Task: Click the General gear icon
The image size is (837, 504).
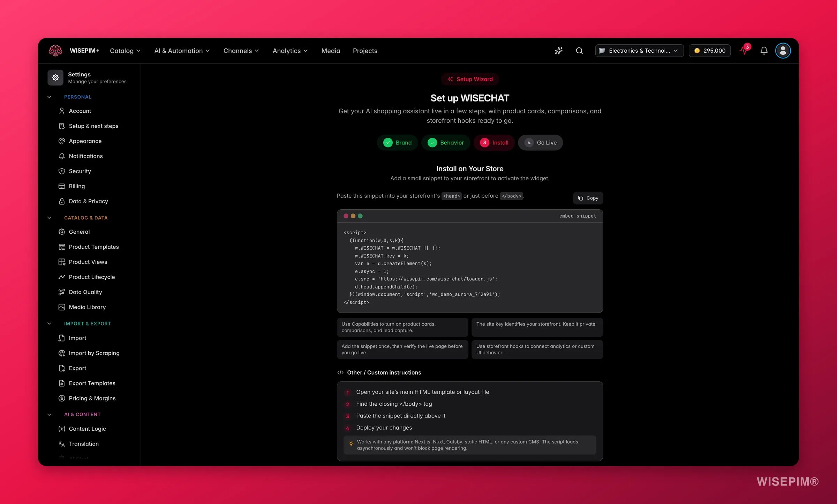Action: click(62, 232)
